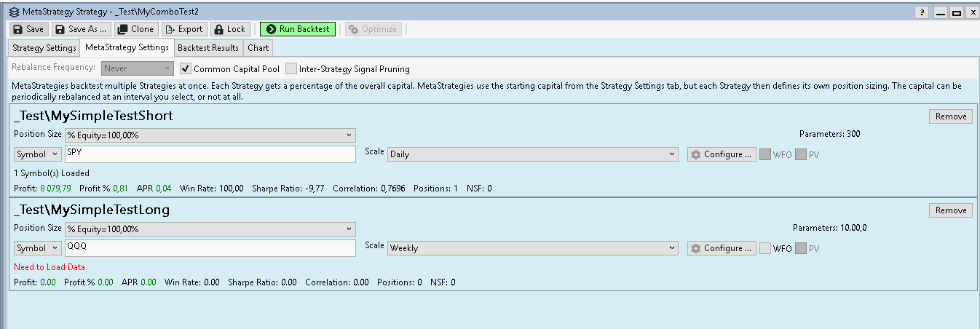This screenshot has width=980, height=329.
Task: Enable Inter-Strategy Signal Pruning
Action: click(x=291, y=69)
